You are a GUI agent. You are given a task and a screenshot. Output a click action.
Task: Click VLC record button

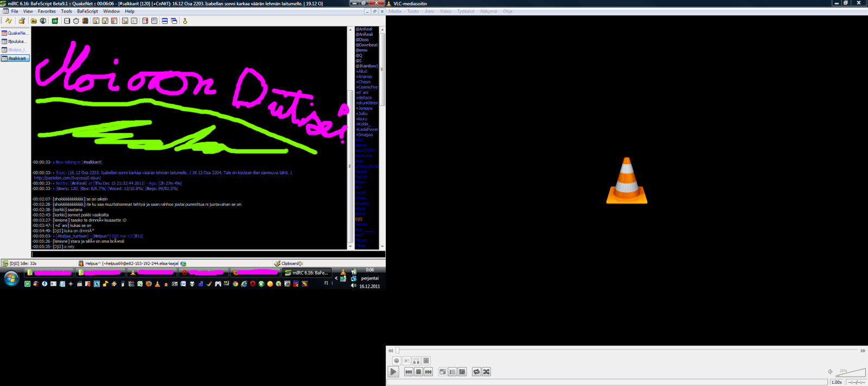[x=397, y=361]
